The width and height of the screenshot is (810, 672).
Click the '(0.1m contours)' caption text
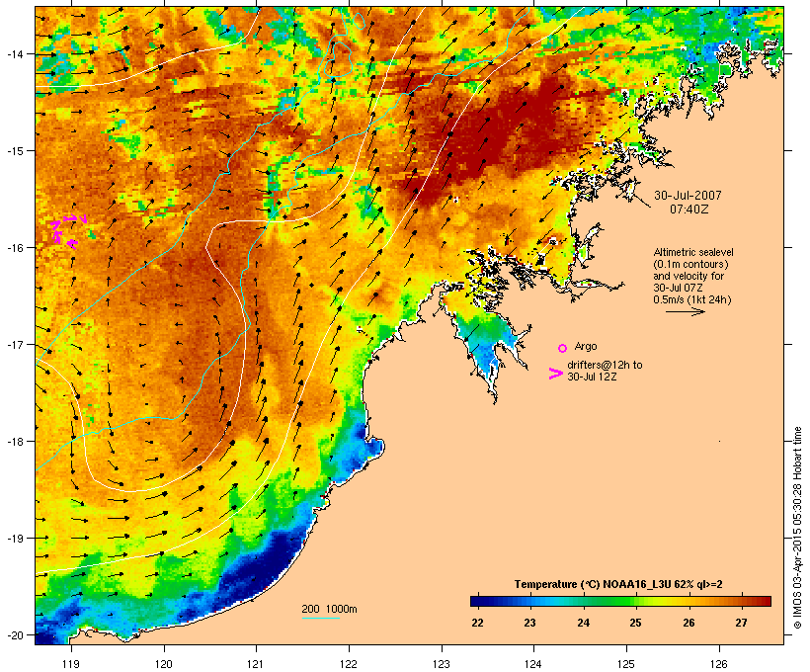[690, 264]
